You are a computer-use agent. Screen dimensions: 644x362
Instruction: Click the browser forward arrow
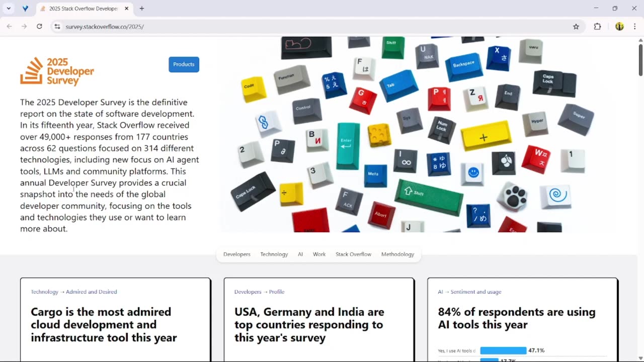coord(24,27)
